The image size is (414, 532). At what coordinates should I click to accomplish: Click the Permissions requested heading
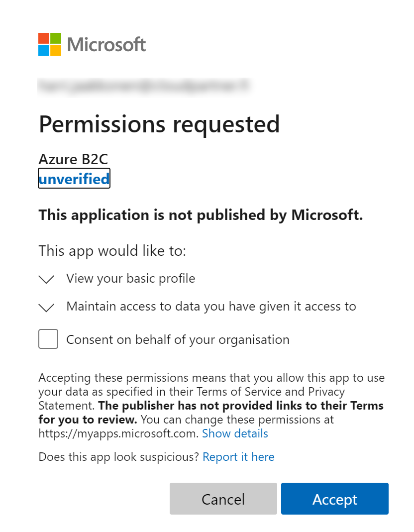pyautogui.click(x=159, y=124)
